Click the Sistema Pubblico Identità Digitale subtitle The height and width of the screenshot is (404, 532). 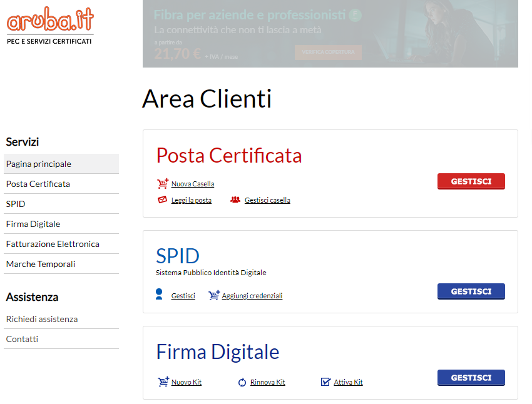pyautogui.click(x=211, y=273)
